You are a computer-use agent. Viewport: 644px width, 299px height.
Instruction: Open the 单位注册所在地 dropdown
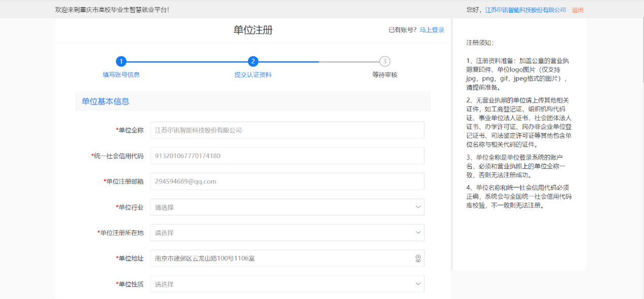(287, 232)
